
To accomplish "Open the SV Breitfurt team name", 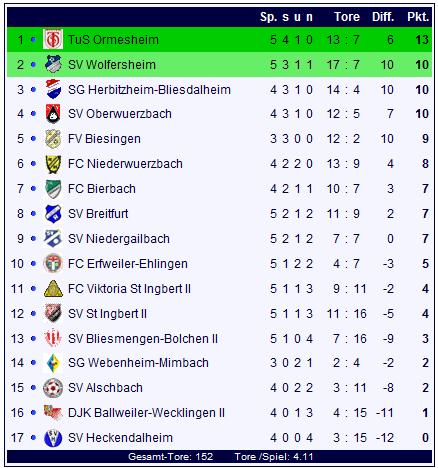I will (98, 214).
